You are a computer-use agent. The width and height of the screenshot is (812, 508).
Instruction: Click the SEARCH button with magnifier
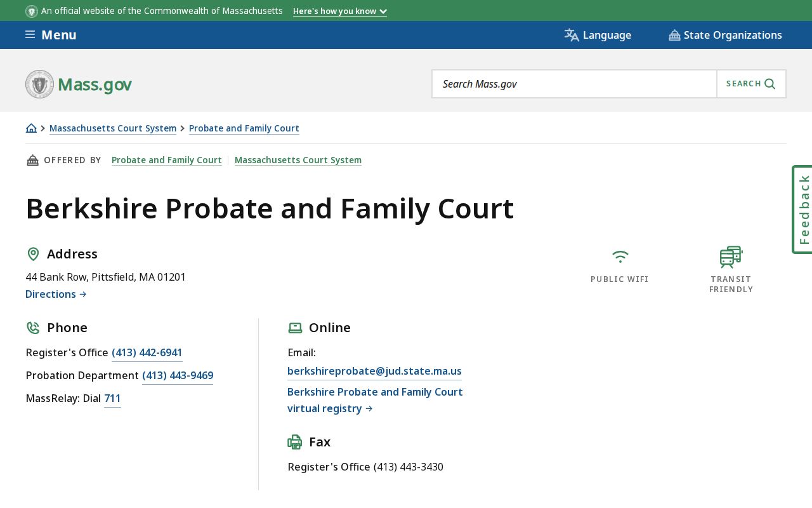click(x=751, y=84)
